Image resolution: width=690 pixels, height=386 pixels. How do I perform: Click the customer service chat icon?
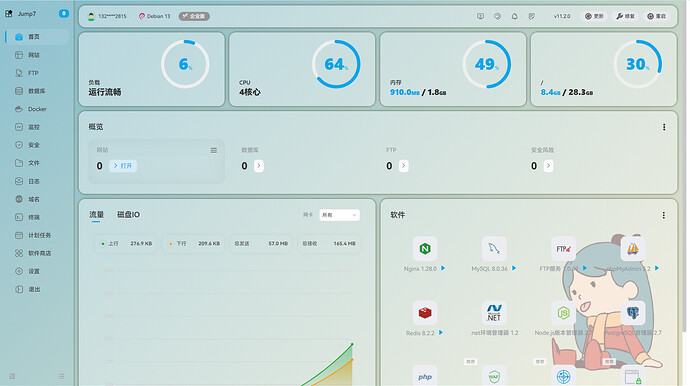497,16
